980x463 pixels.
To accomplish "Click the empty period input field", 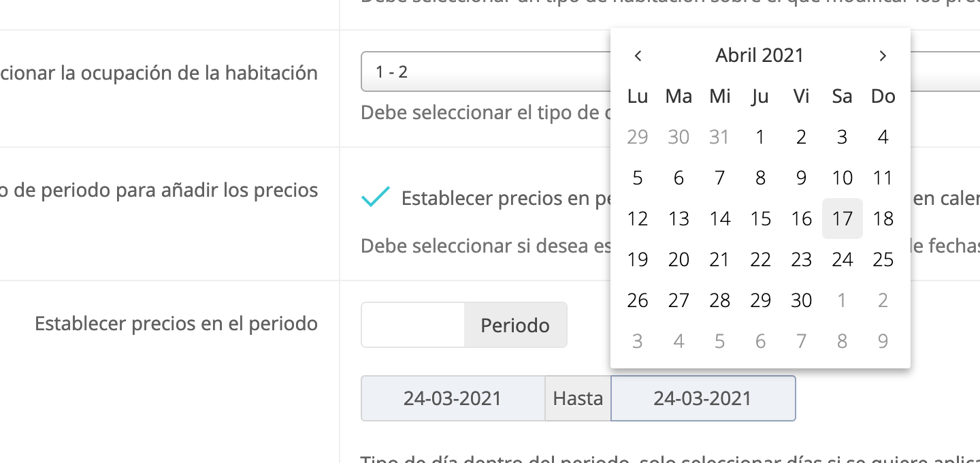I will click(413, 325).
